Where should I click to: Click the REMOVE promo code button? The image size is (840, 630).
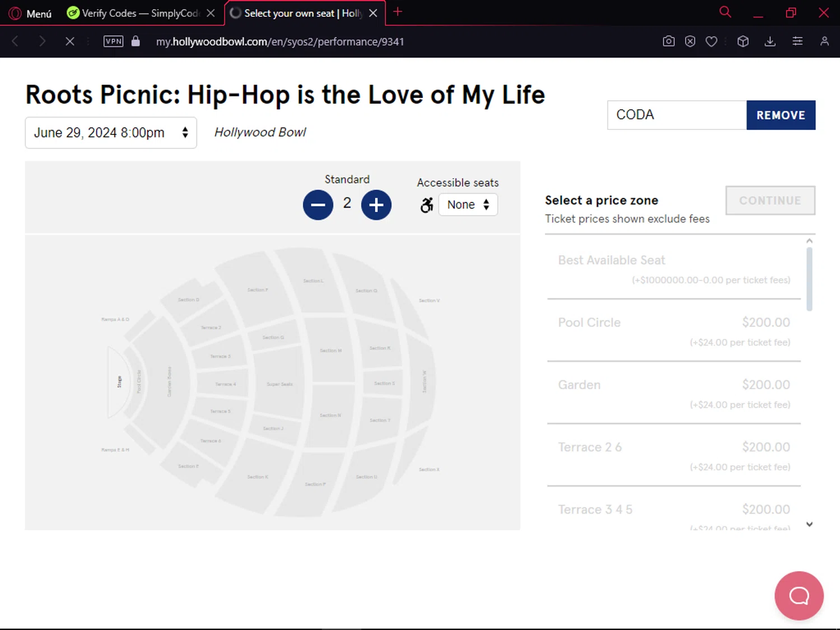coord(781,115)
